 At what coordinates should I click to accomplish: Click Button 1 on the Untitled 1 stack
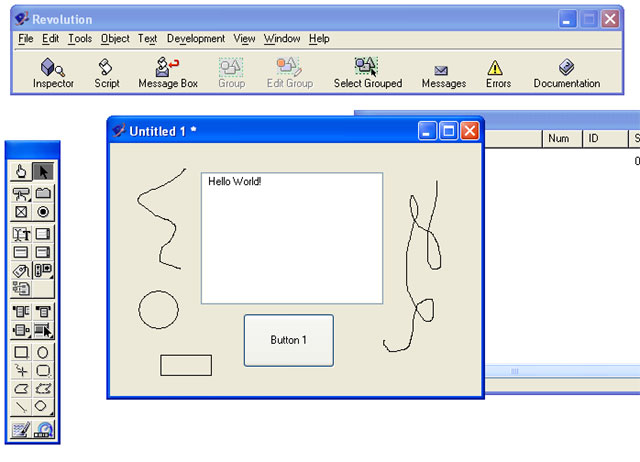289,340
